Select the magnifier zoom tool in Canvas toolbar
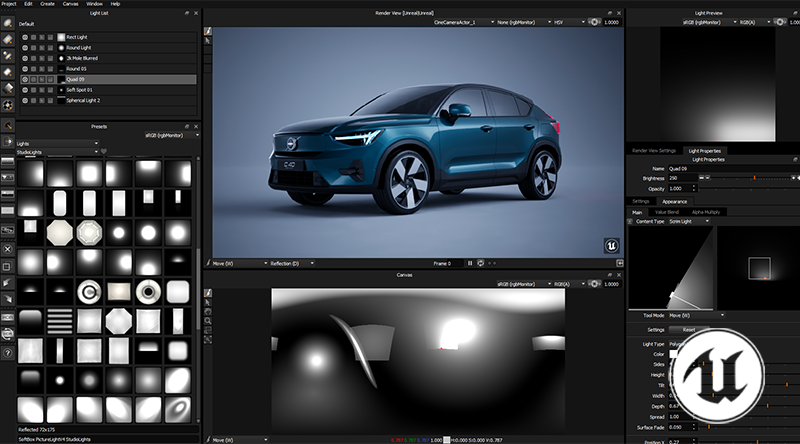Viewport: 800px width, 444px height. point(208,321)
